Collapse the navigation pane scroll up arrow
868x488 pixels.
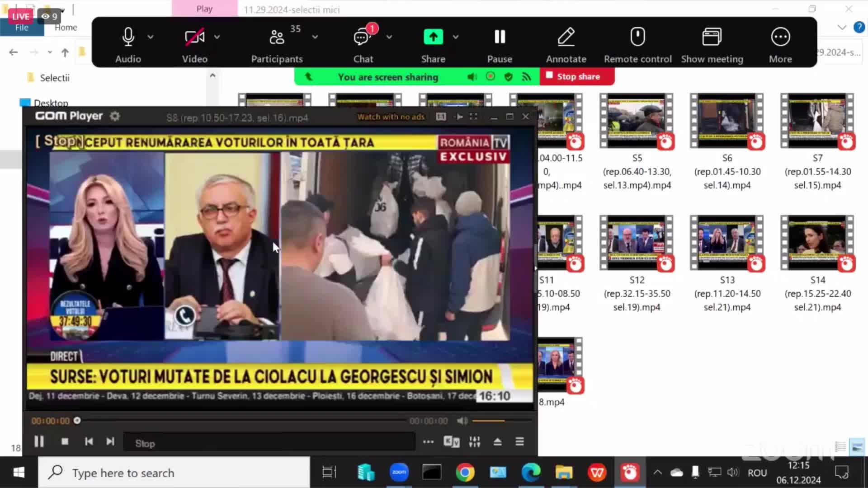(212, 75)
